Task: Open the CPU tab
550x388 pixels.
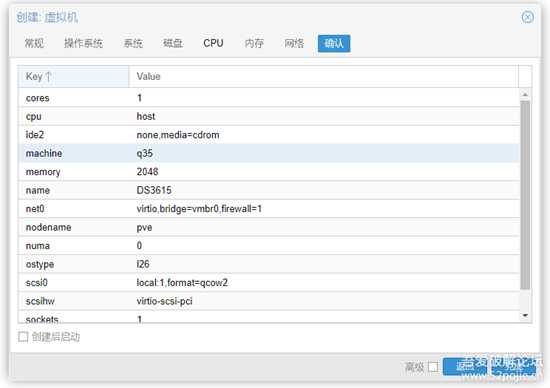Action: tap(213, 44)
